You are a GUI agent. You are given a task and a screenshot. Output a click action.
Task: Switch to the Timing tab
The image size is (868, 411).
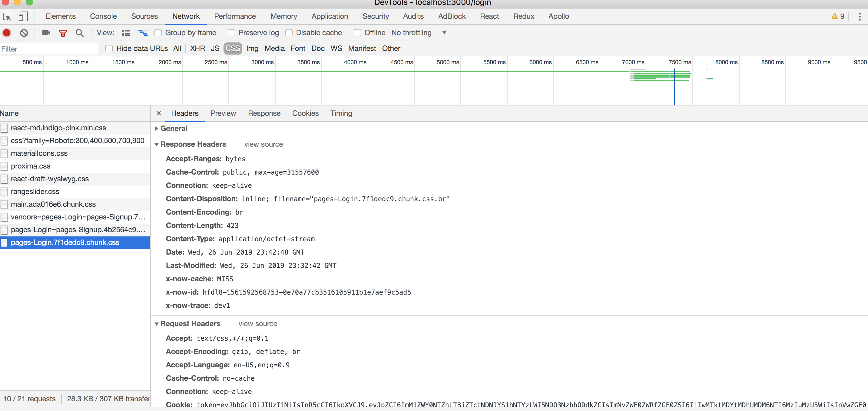[x=341, y=113]
